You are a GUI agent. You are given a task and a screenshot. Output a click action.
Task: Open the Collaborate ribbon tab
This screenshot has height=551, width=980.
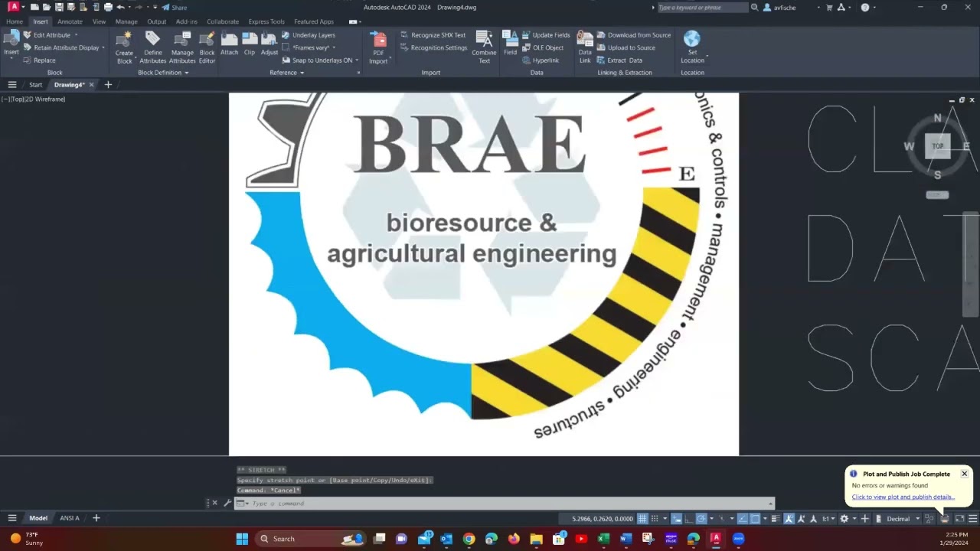click(223, 21)
